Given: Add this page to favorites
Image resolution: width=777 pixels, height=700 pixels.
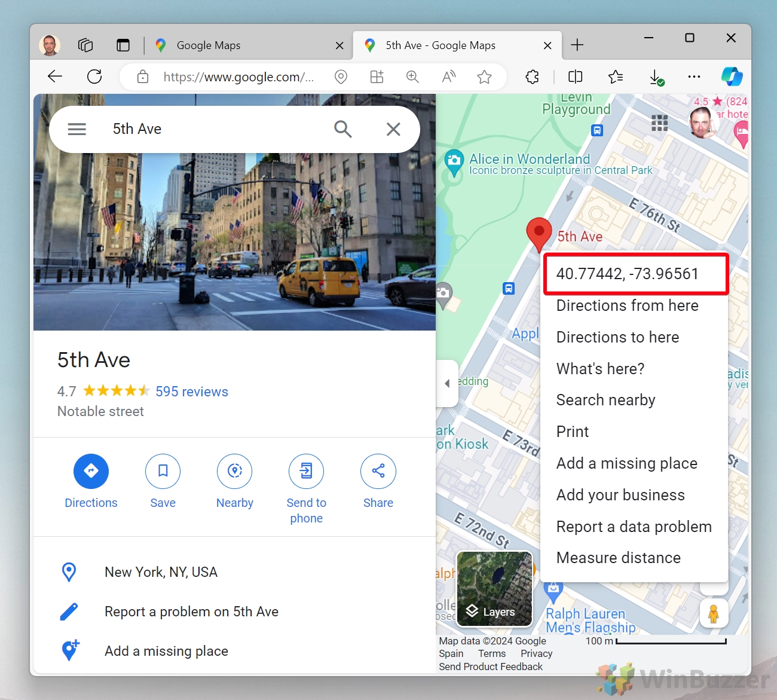Looking at the screenshot, I should 485,77.
